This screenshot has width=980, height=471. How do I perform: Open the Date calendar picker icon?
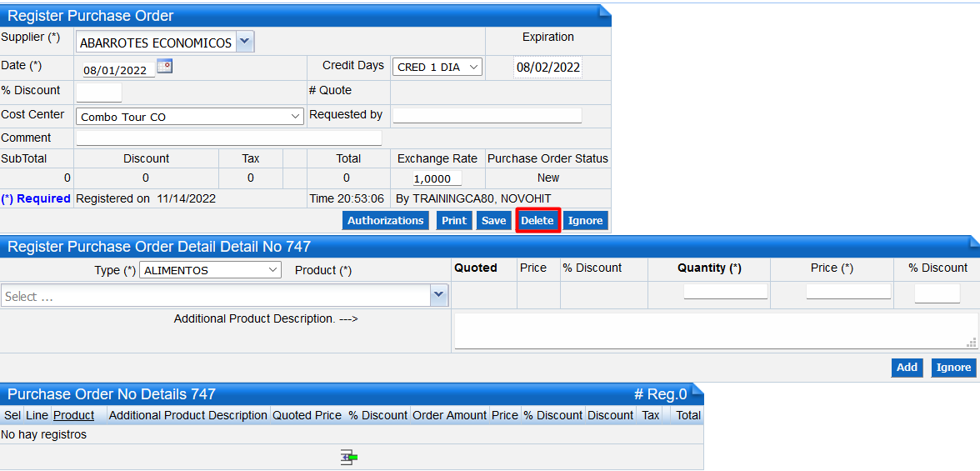pos(164,67)
